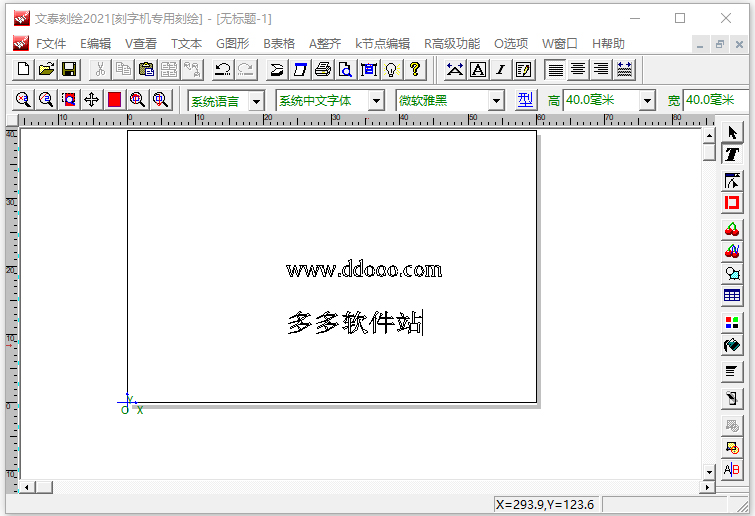Open a file with the folder icon
Screen dimensions: 755x516
46,69
